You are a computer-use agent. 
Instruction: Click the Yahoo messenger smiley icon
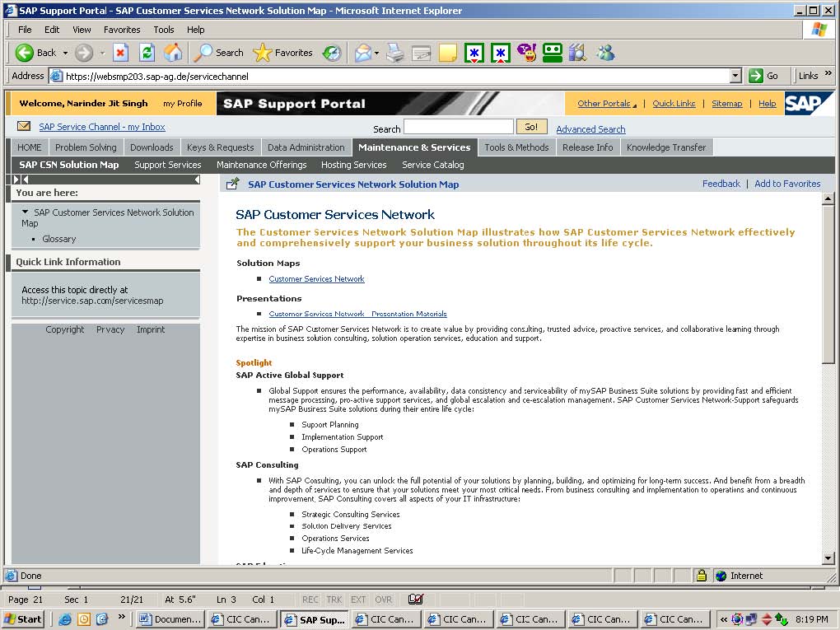(x=526, y=53)
